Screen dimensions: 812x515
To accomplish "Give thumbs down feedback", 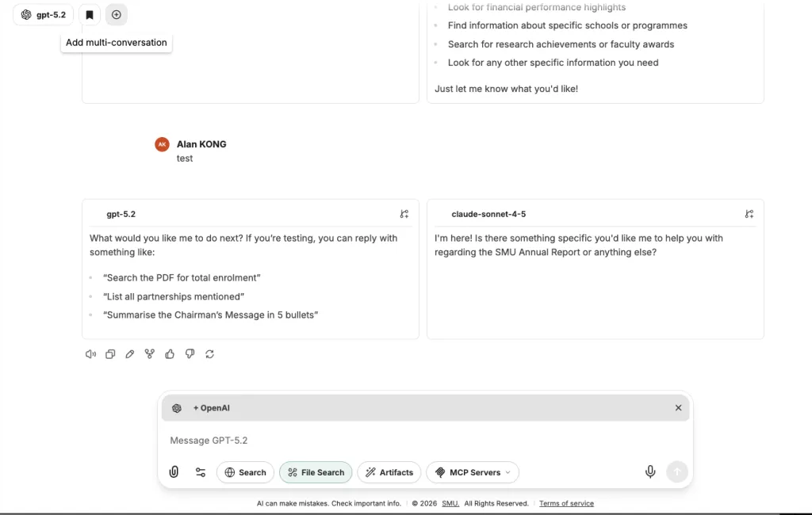I will [190, 354].
